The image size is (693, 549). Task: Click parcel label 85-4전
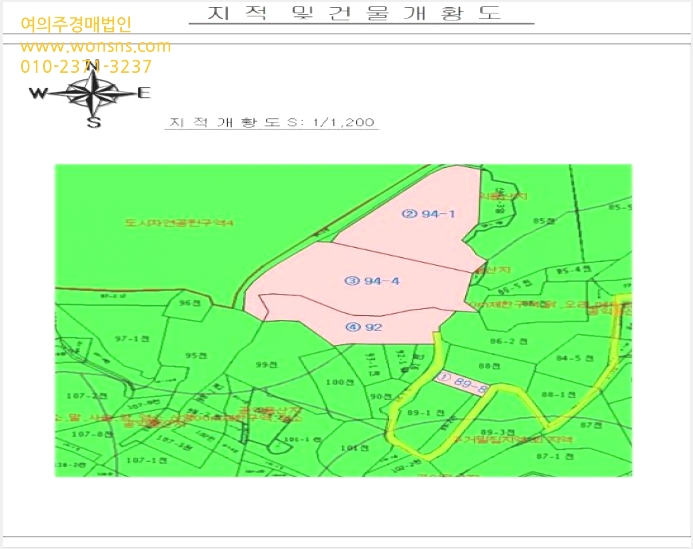[574, 270]
